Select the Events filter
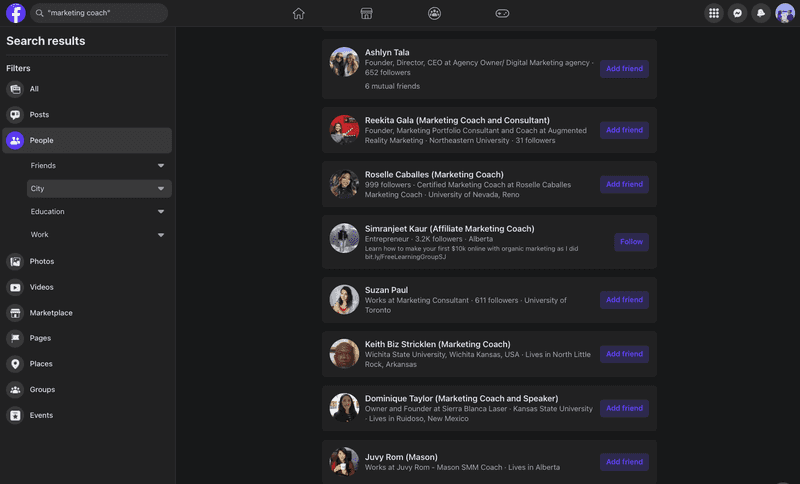The image size is (800, 484). tap(87, 415)
